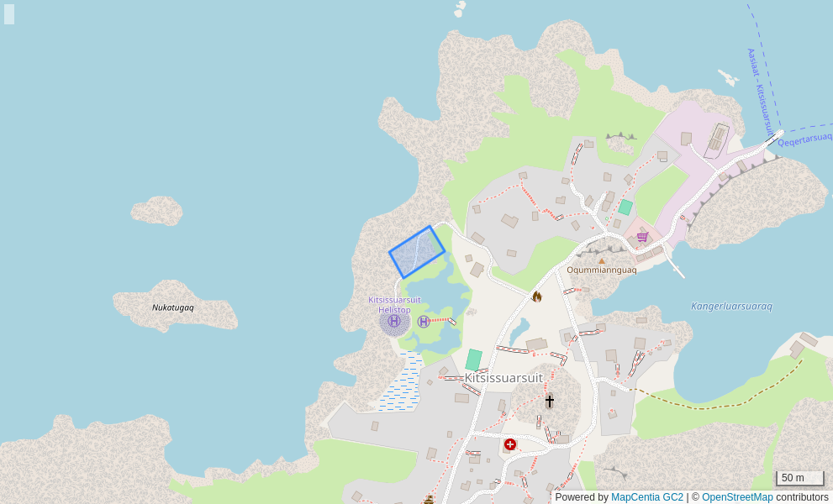
Task: Click the Kitsissuarsuit Helistop label
Action: (394, 305)
